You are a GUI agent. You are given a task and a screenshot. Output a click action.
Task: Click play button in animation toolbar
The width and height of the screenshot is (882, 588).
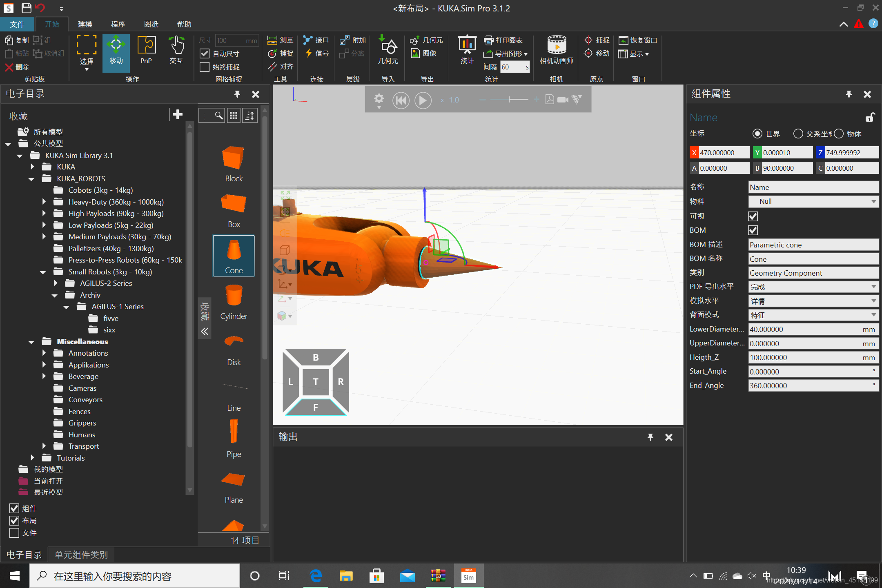(x=423, y=100)
